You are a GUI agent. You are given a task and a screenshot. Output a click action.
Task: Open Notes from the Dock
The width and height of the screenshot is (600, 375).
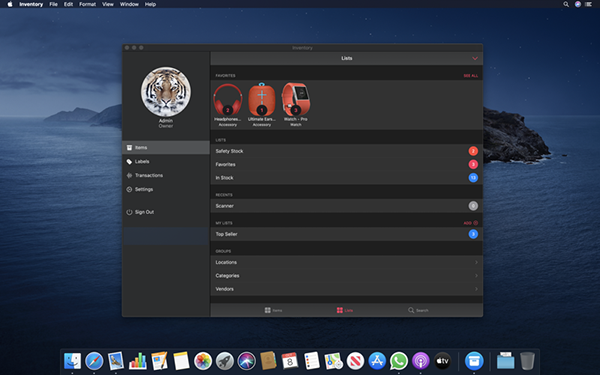[181, 361]
